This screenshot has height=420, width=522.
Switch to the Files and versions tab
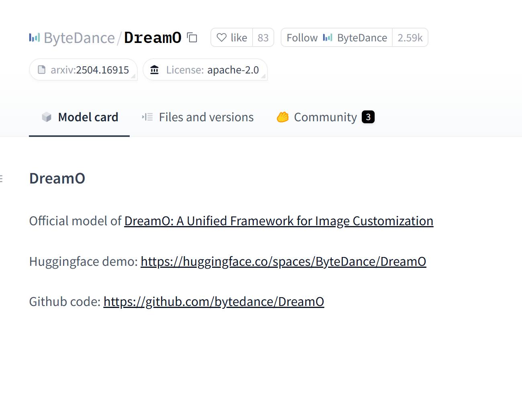(x=198, y=117)
